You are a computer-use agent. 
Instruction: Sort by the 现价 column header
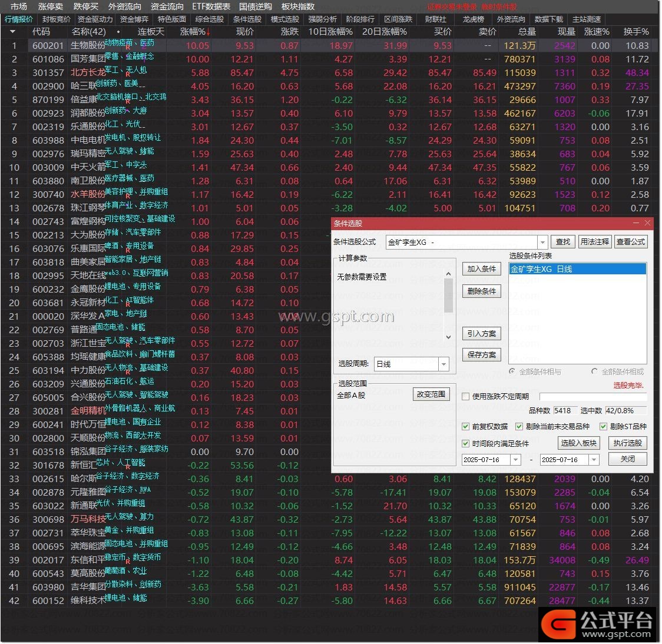coord(245,32)
